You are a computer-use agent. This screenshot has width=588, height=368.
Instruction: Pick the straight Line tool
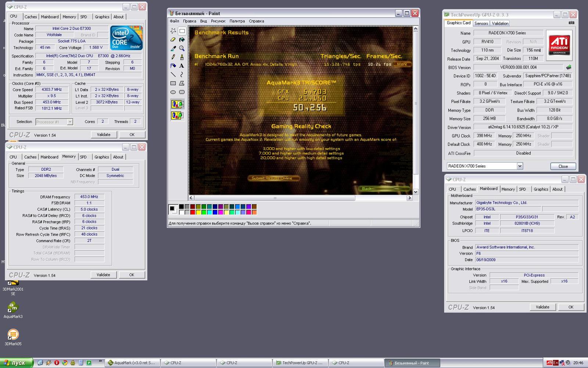(x=173, y=75)
